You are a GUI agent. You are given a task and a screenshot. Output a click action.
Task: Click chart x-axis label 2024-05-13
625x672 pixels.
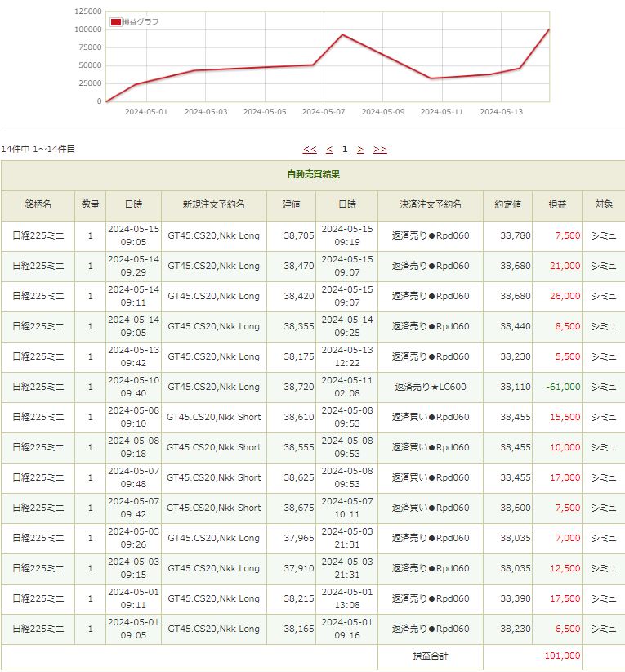click(501, 112)
